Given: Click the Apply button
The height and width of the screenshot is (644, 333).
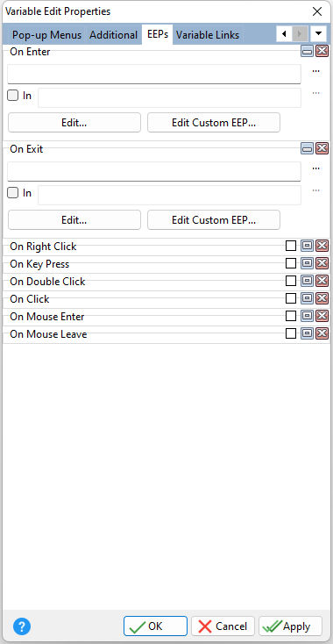Looking at the screenshot, I should (x=290, y=626).
